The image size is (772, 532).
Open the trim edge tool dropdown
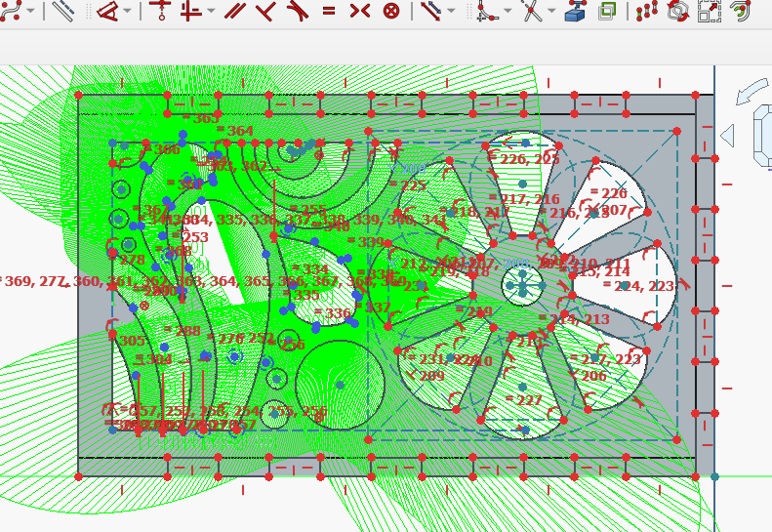pos(552,11)
